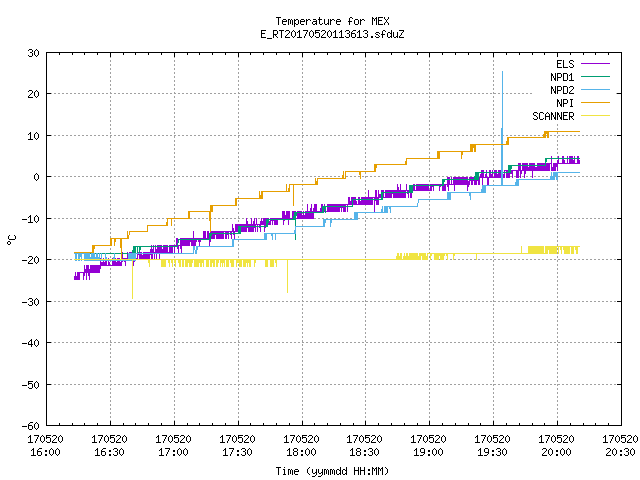
Task: Click the y-axis label -20
Action: [x=31, y=260]
